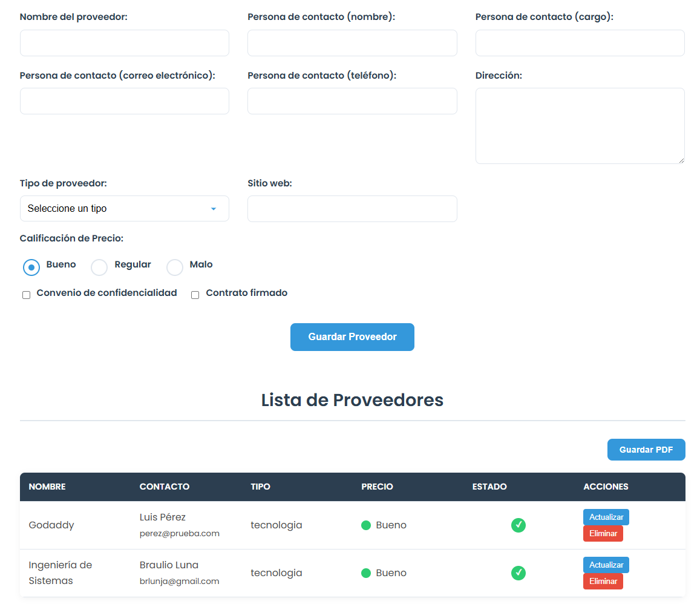The height and width of the screenshot is (607, 700).
Task: Click Actualizar for Godaddy row
Action: pos(606,517)
